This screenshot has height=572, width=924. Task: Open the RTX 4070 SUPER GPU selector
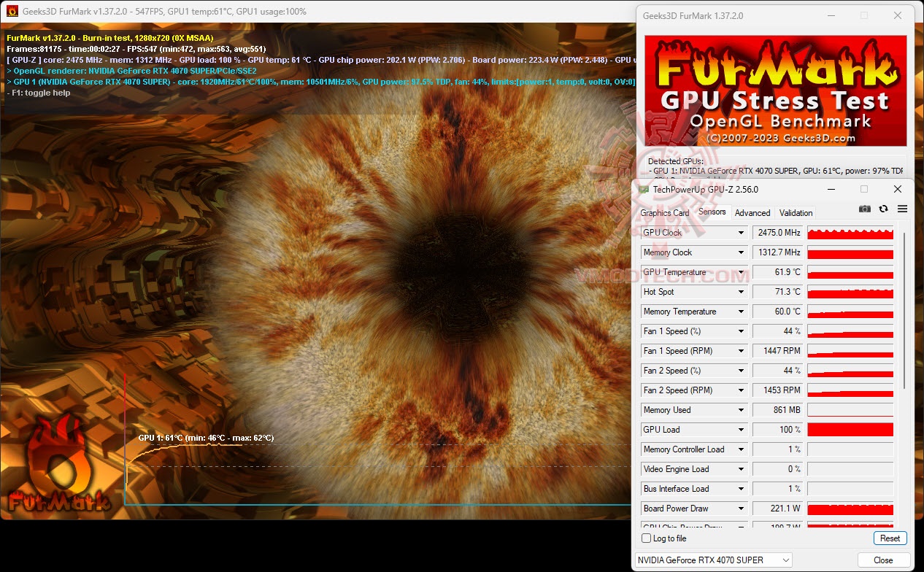pos(713,560)
